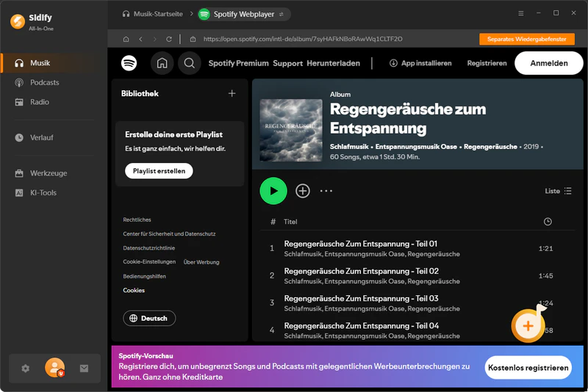Open Über Werbung link

click(x=201, y=262)
